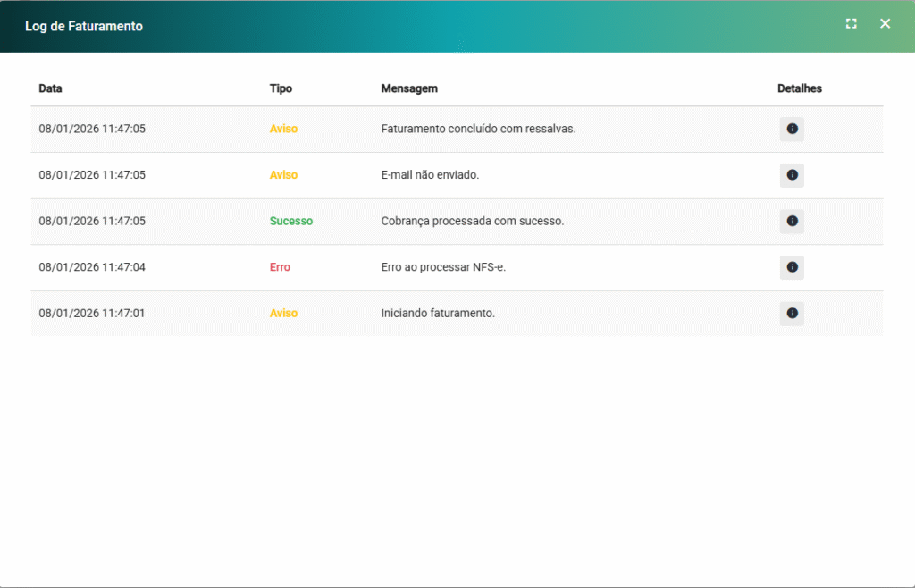Close the Log de Faturamento dialog
Screen dimensions: 915x588
click(x=885, y=24)
